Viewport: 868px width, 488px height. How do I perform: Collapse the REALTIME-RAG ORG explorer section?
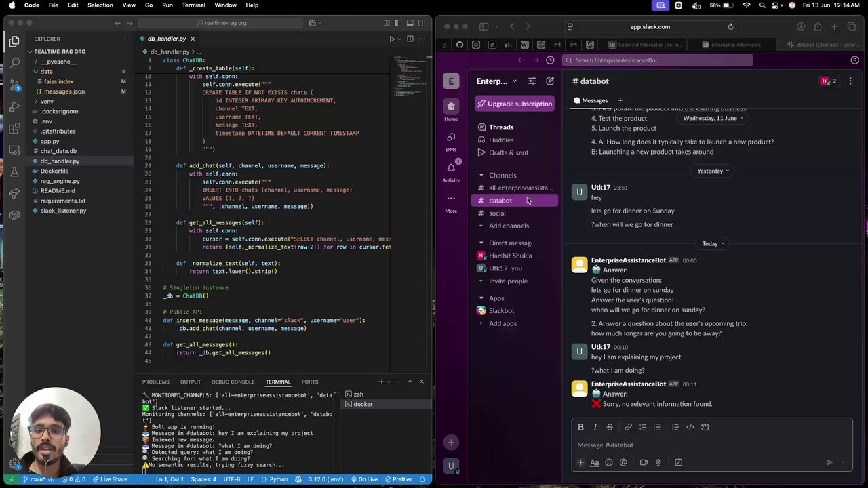point(30,52)
